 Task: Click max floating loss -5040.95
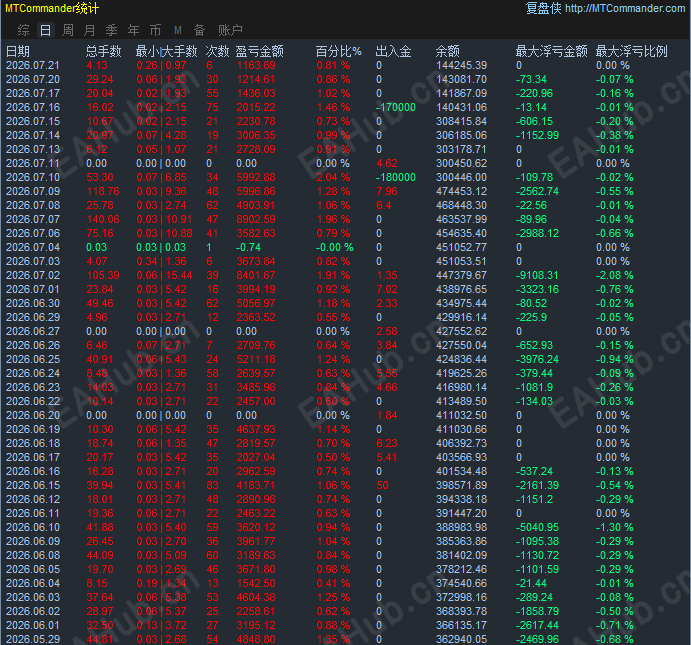[x=537, y=527]
